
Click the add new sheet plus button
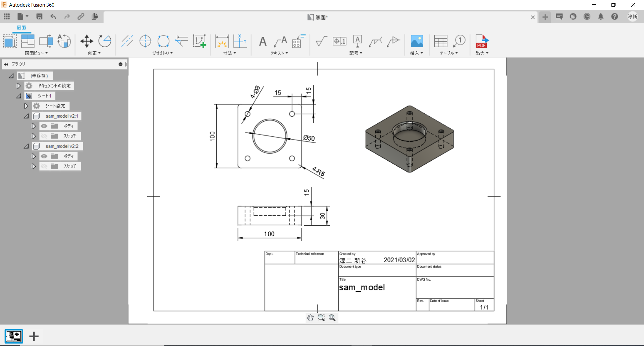click(34, 336)
